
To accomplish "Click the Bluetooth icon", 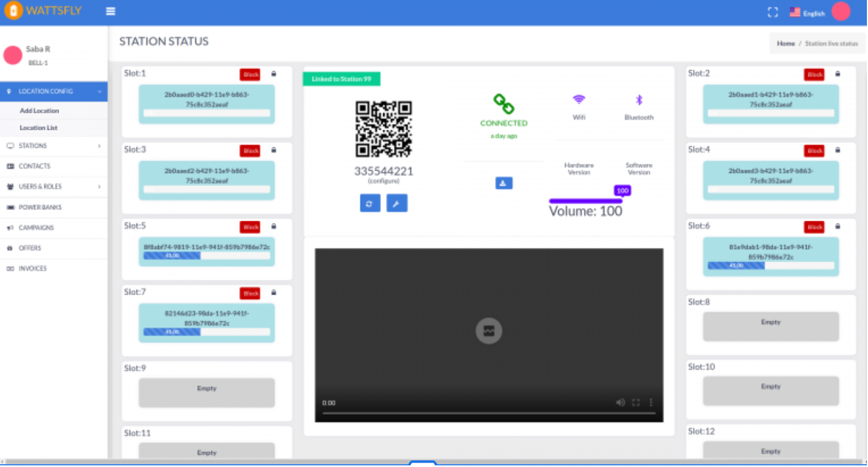I will 638,100.
